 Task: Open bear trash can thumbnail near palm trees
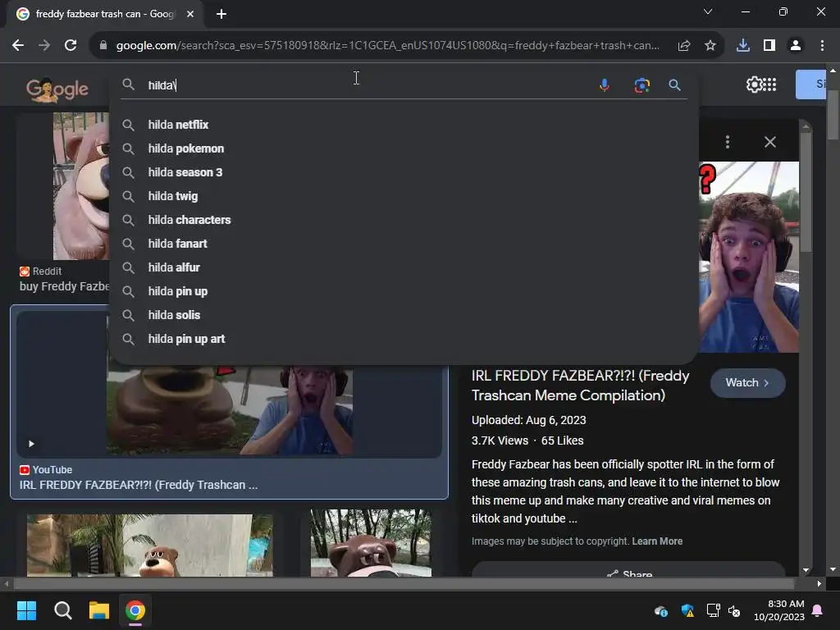(150, 546)
